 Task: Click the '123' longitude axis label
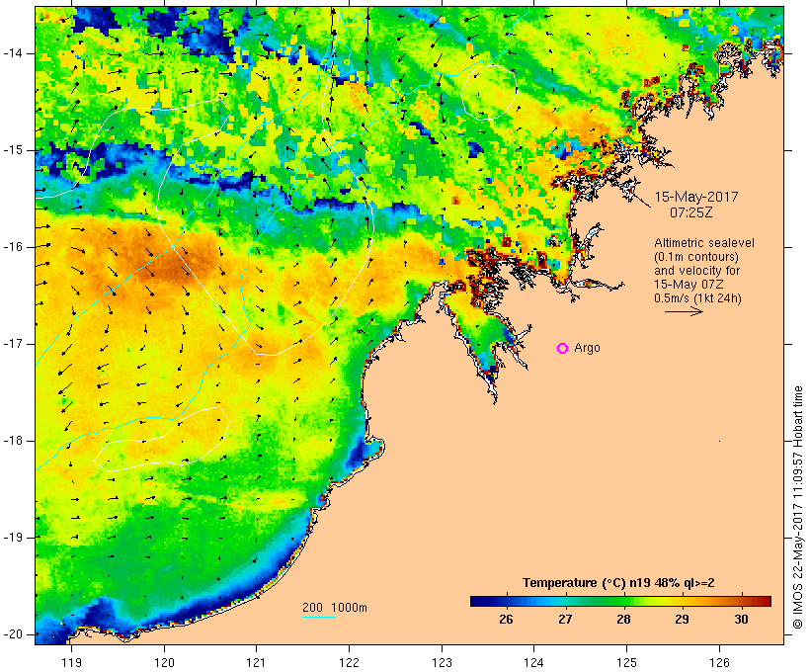(442, 662)
